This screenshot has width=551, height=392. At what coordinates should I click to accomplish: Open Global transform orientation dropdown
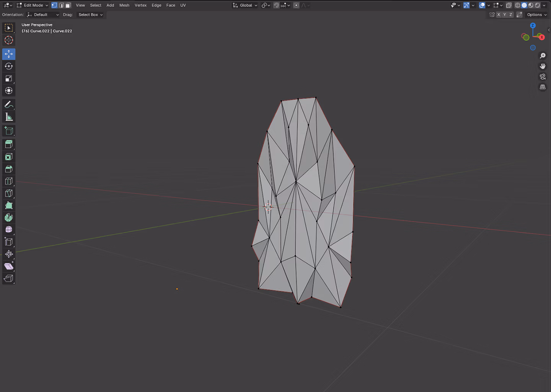pyautogui.click(x=245, y=5)
